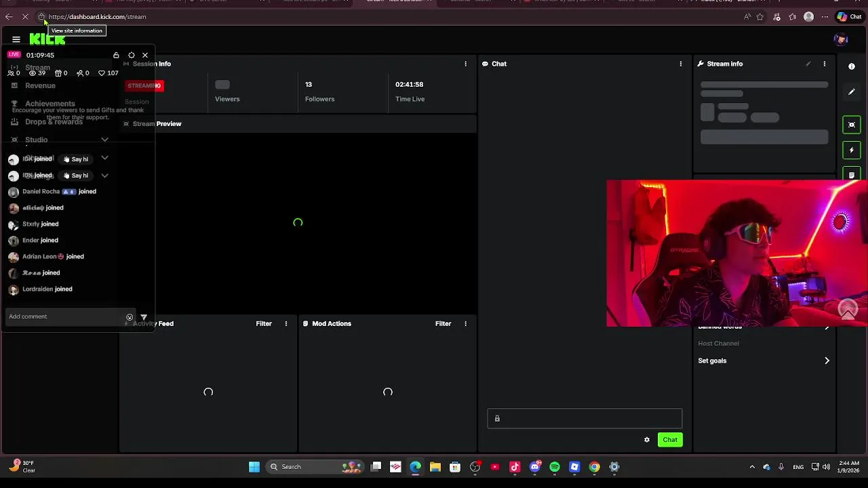Open Google Chrome from the taskbar
The image size is (868, 488).
click(x=594, y=466)
